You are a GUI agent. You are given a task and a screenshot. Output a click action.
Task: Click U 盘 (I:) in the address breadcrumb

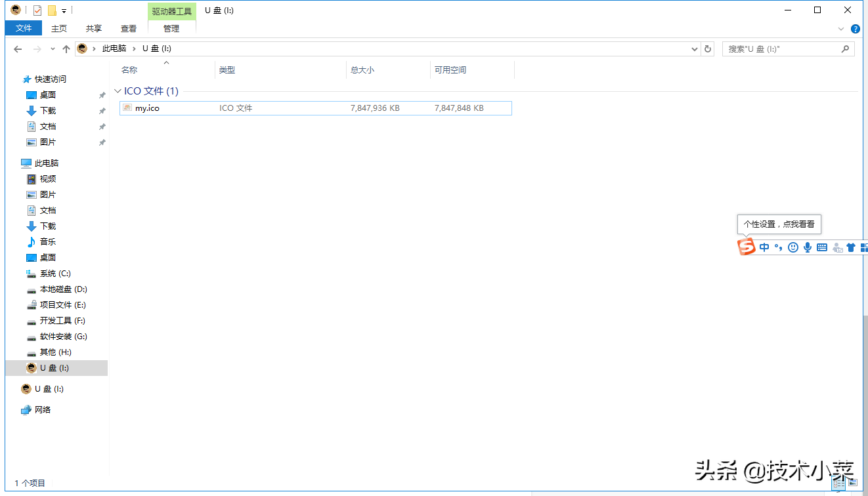pyautogui.click(x=157, y=49)
